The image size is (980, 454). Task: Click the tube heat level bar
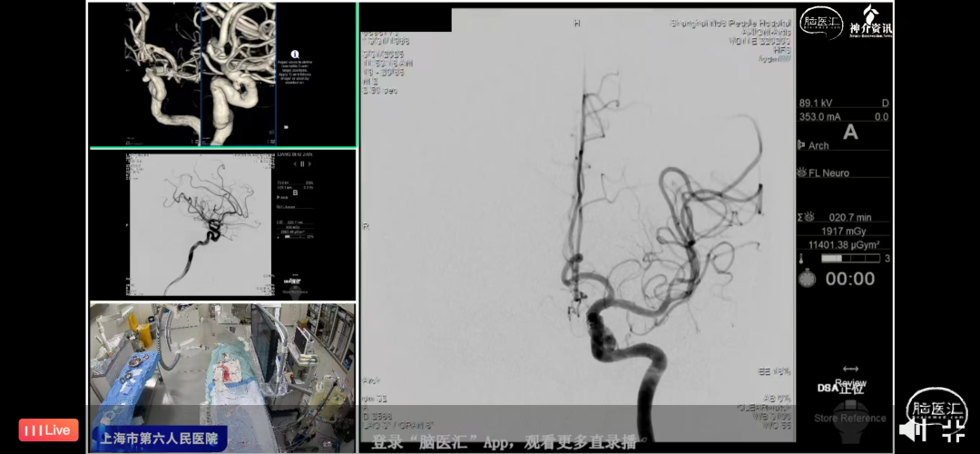tap(850, 258)
